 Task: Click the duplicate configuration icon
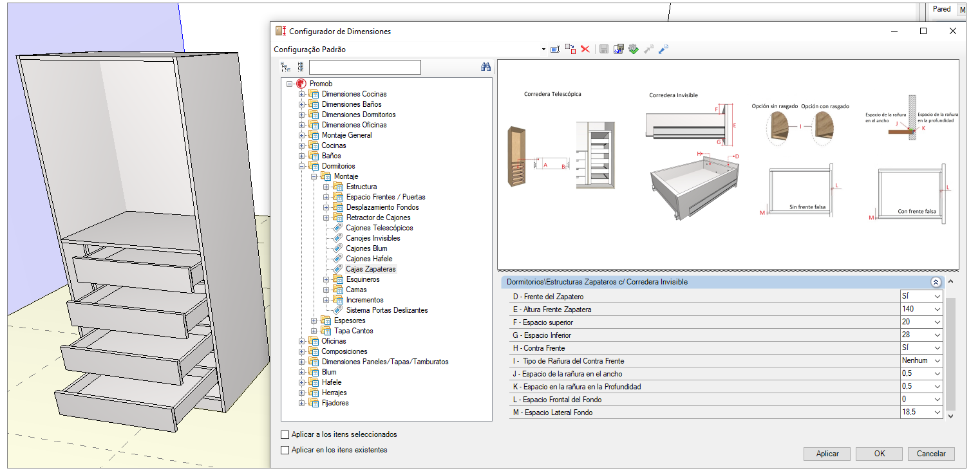pyautogui.click(x=570, y=49)
